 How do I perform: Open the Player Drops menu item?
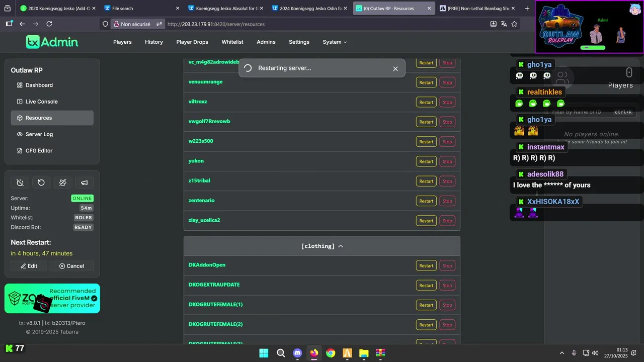point(192,42)
